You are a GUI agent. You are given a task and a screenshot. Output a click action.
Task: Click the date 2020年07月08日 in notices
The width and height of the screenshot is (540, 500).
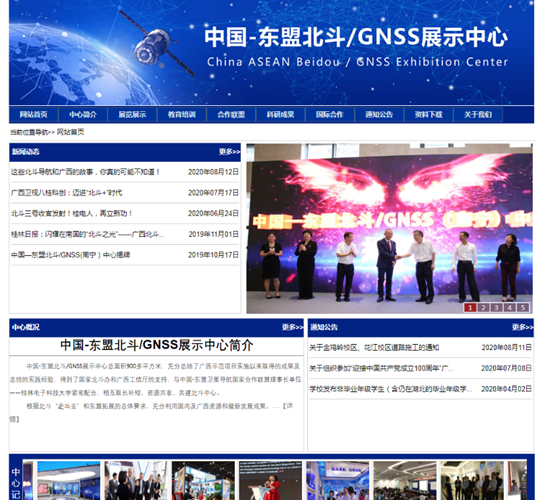point(506,368)
